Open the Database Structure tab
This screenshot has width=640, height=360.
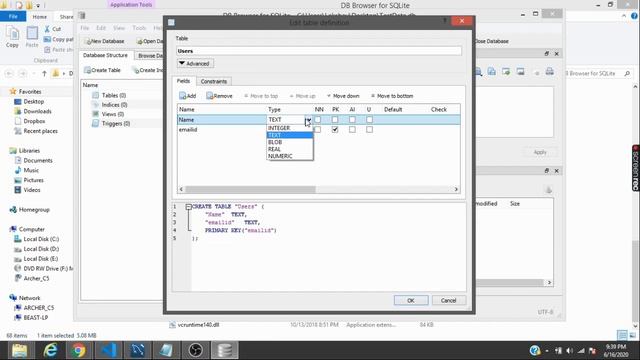coord(105,55)
